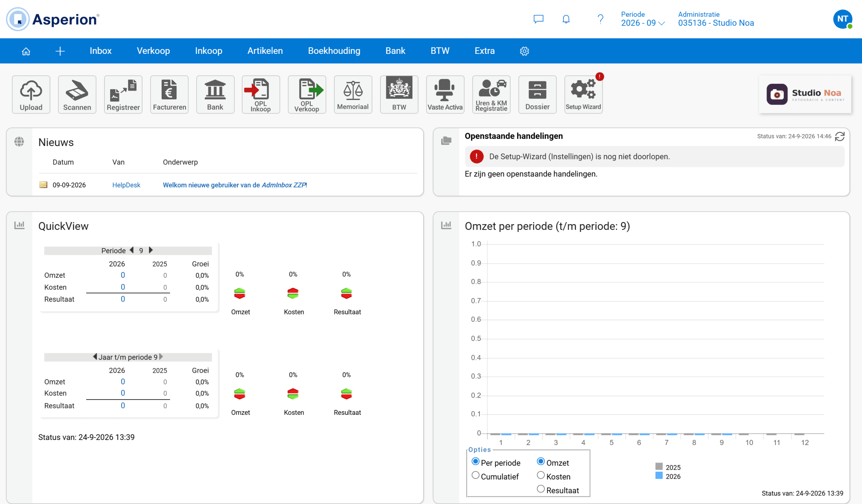Open the Registreer tool icon
The image size is (862, 504).
coord(123,94)
